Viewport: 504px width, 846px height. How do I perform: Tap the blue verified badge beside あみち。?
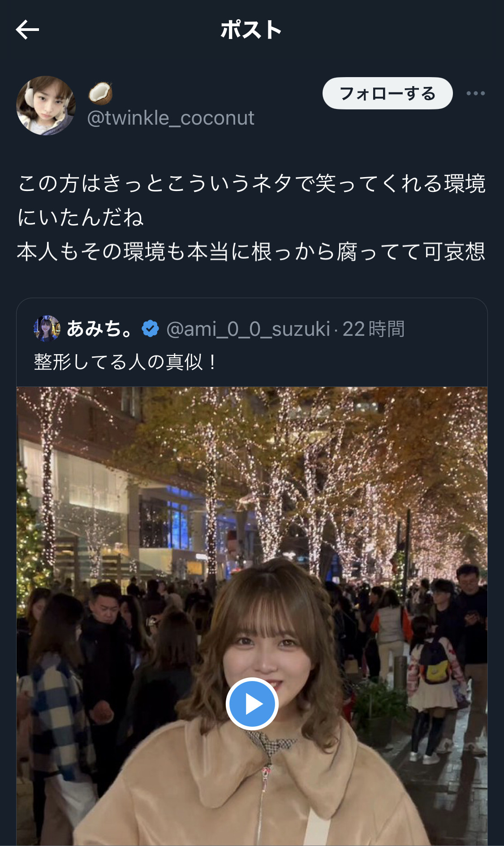coord(150,329)
